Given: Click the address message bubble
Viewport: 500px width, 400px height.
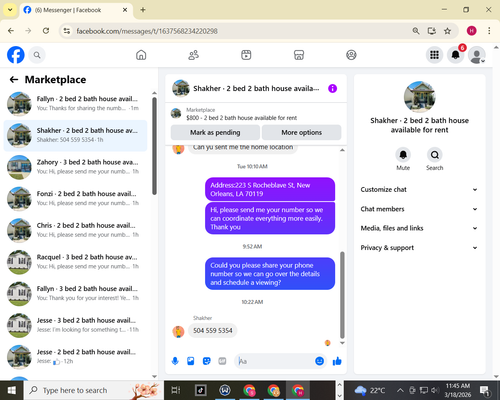Looking at the screenshot, I should (270, 189).
